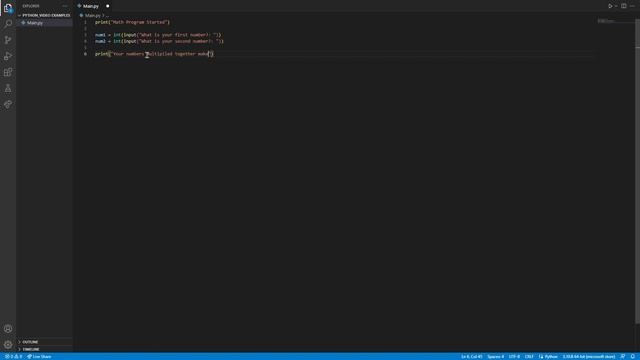The width and height of the screenshot is (640, 360).
Task: Open errors and warnings count in status bar
Action: [x=13, y=357]
